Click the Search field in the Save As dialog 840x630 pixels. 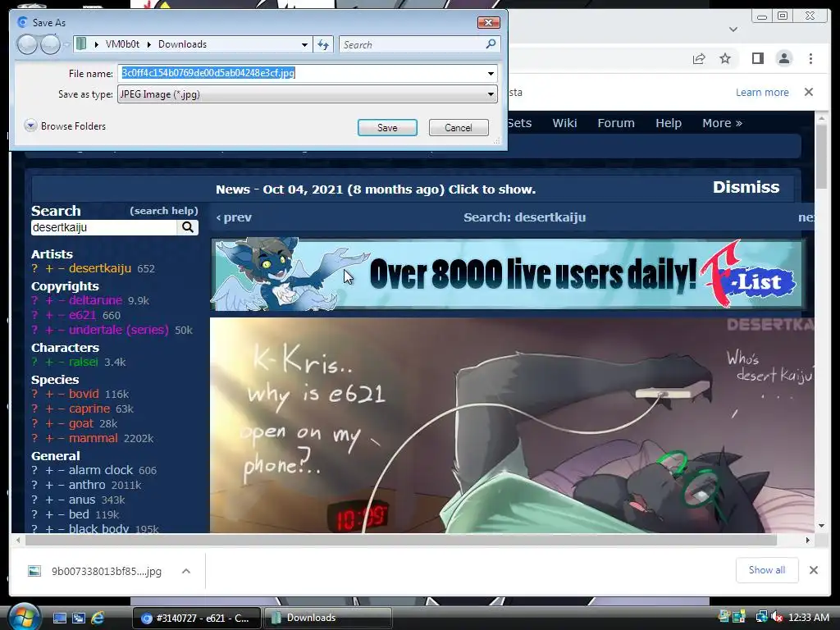[x=413, y=44]
